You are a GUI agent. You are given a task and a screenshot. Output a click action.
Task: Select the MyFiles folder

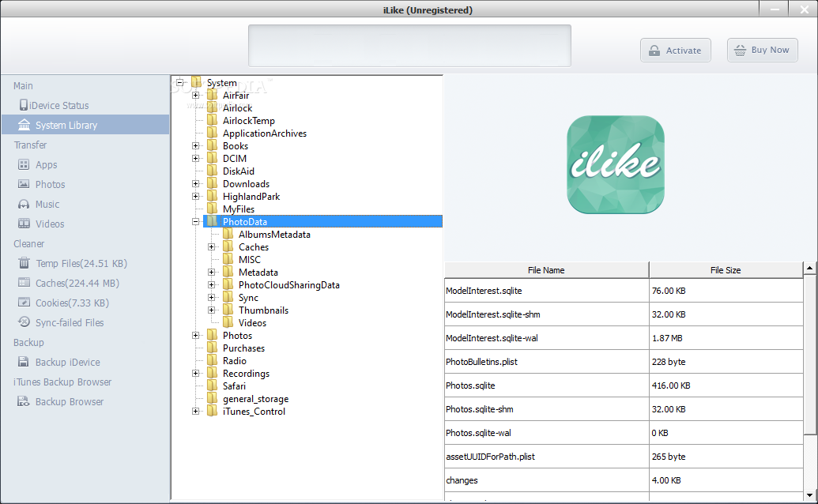click(x=239, y=209)
